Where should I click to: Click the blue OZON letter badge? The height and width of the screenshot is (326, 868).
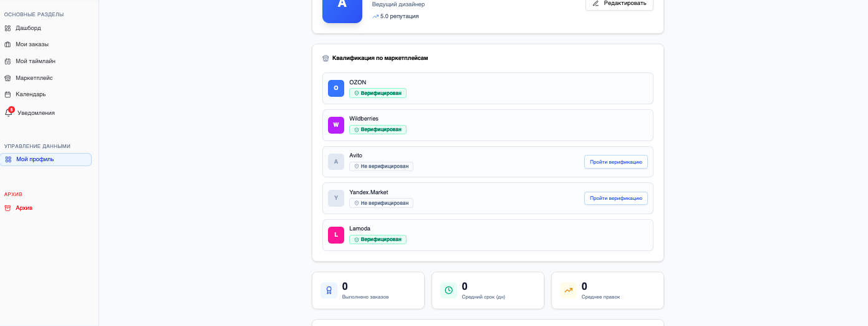point(336,89)
